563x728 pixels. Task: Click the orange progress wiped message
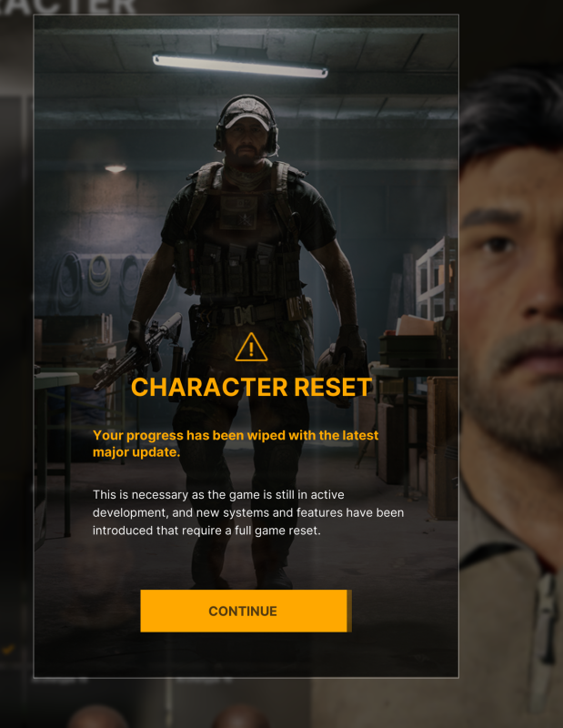point(236,443)
